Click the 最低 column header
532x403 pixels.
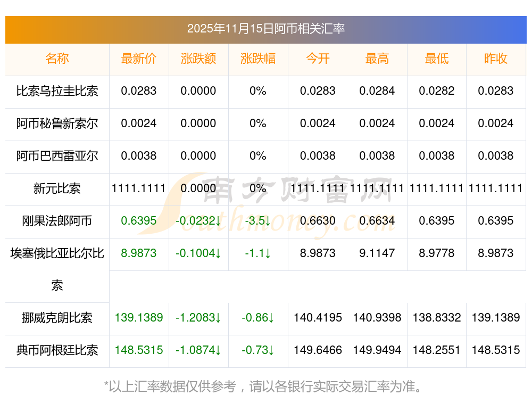click(x=437, y=59)
